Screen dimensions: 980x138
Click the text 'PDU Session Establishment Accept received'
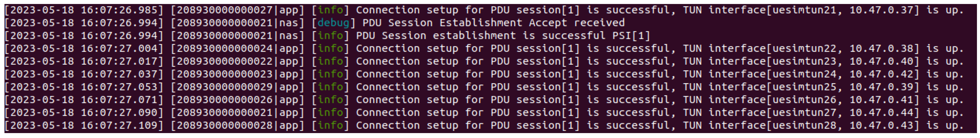pos(493,23)
